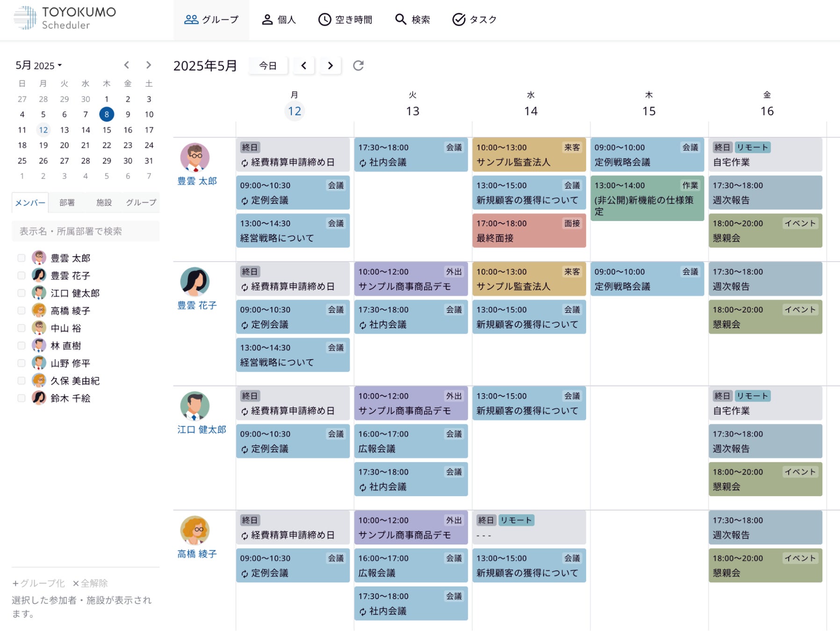The height and width of the screenshot is (631, 840).
Task: Show next month in mini calendar
Action: 149,65
